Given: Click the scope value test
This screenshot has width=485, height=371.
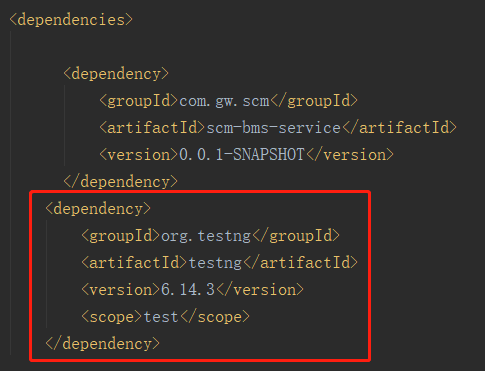Looking at the screenshot, I should (161, 317).
